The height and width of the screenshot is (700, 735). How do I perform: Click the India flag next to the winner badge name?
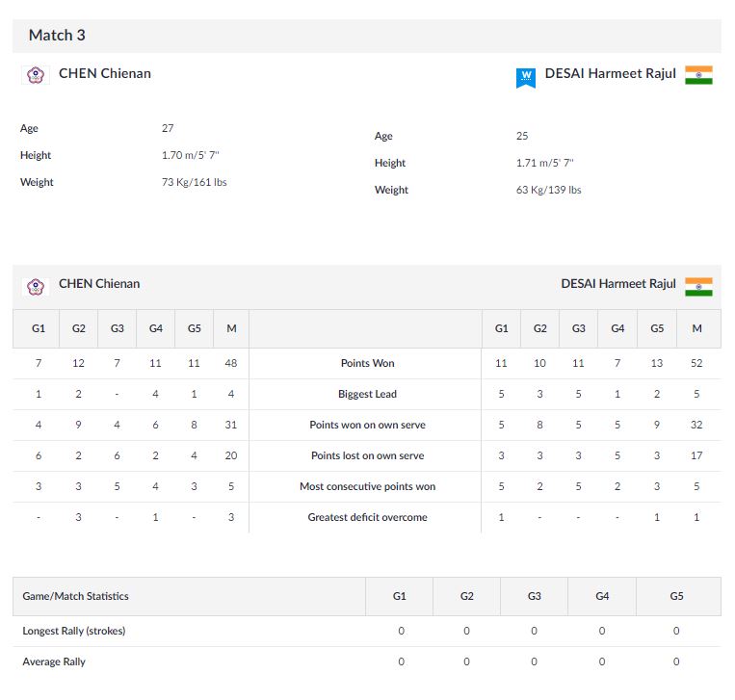(x=698, y=75)
